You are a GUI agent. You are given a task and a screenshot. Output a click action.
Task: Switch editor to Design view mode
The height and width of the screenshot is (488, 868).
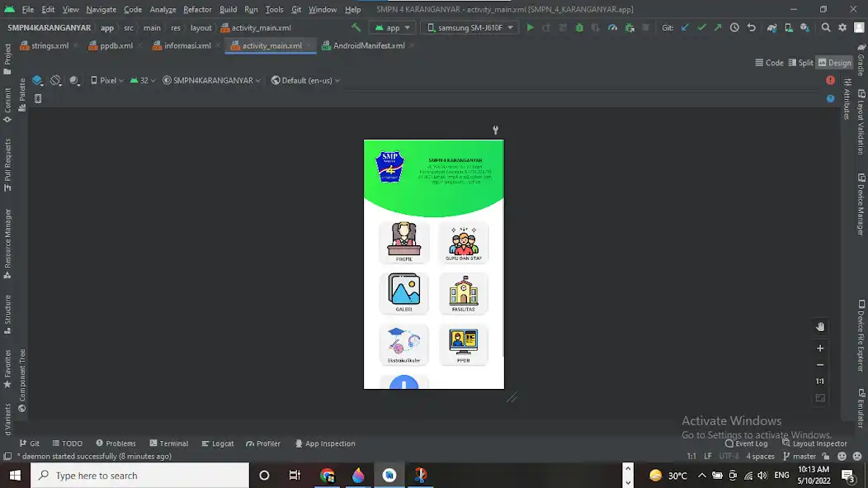(834, 63)
